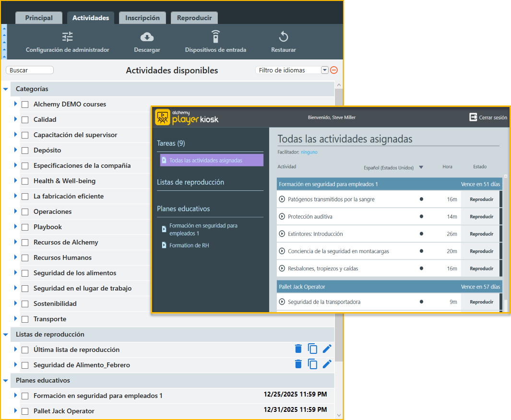Click the Buscar search field

[x=30, y=70]
